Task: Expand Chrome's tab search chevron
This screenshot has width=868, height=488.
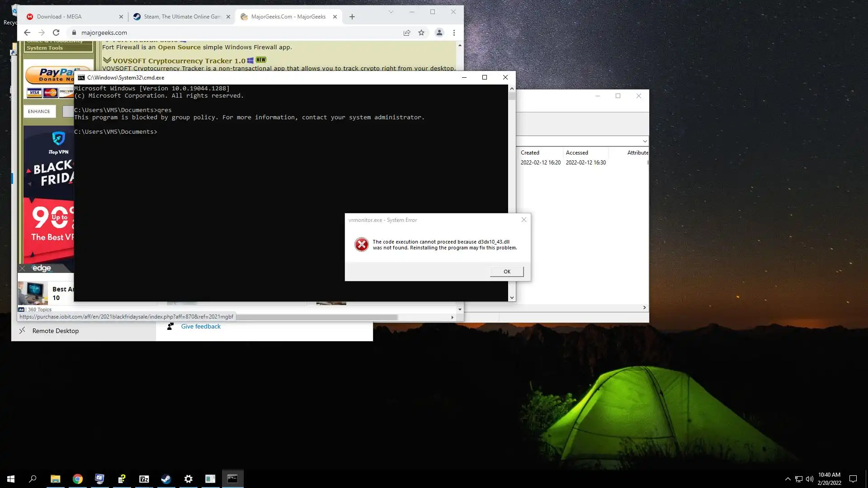Action: 391,12
